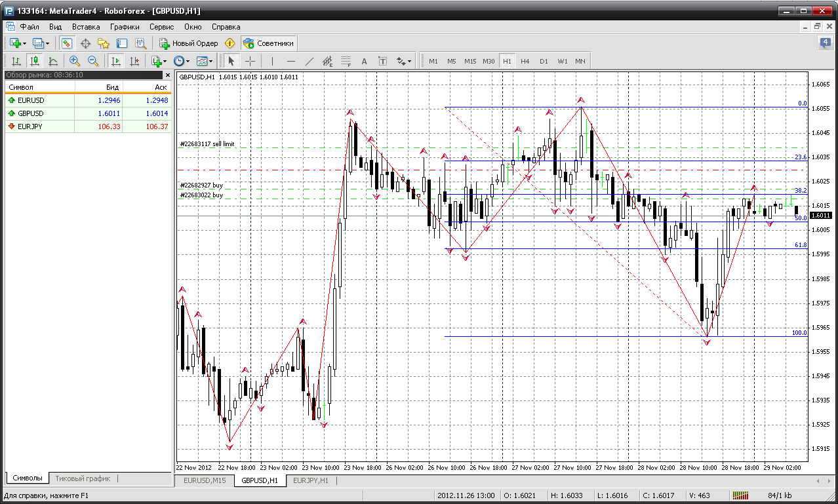The image size is (838, 504).
Task: Select the EURJPY row in Market Watch
Action: (88, 126)
